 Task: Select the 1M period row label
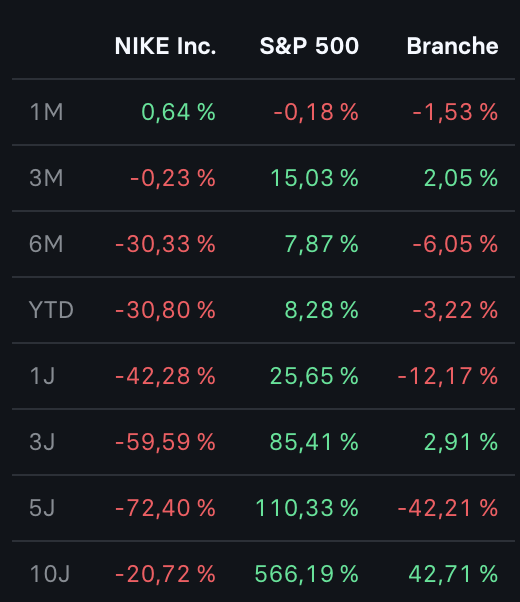click(46, 112)
